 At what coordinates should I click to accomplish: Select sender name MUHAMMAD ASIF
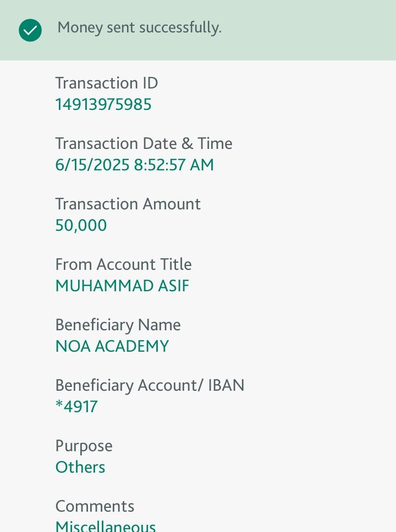(x=122, y=286)
